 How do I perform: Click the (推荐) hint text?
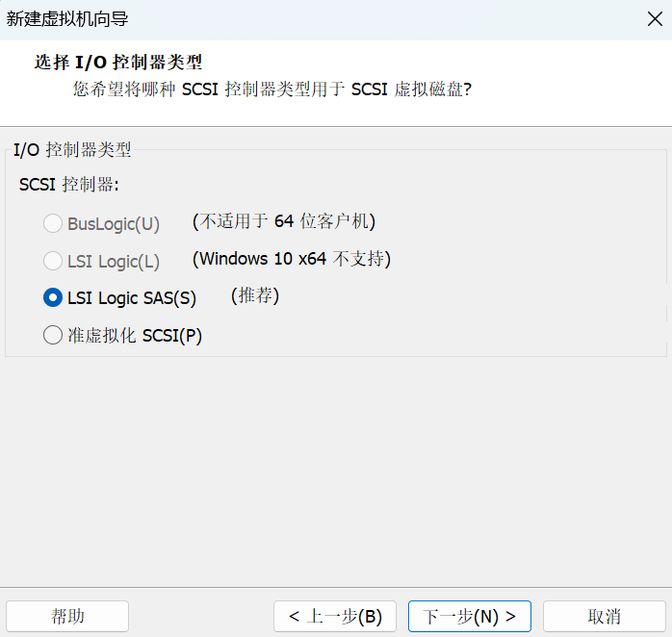(x=255, y=296)
